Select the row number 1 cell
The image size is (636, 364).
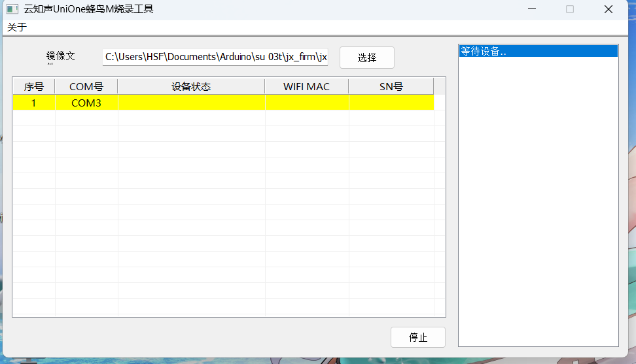pos(33,103)
